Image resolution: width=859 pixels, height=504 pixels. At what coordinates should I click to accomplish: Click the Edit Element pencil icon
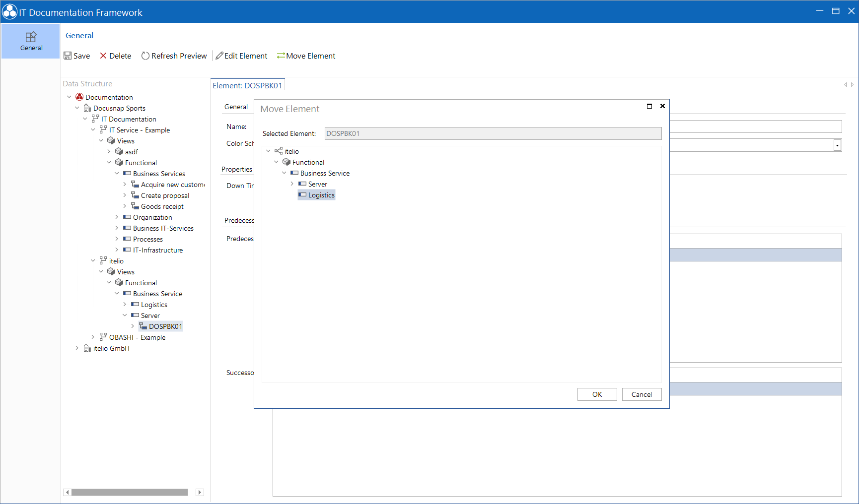pyautogui.click(x=219, y=56)
